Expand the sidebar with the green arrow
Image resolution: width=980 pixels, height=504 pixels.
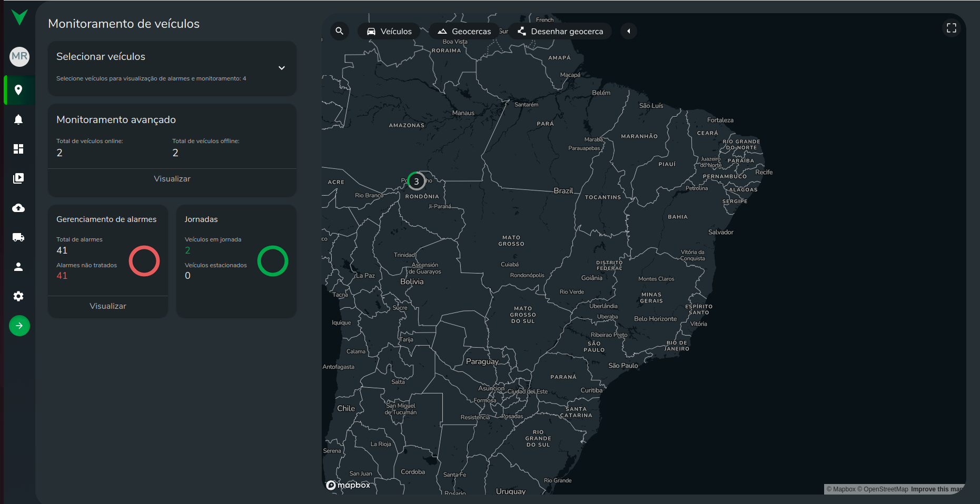coord(19,326)
